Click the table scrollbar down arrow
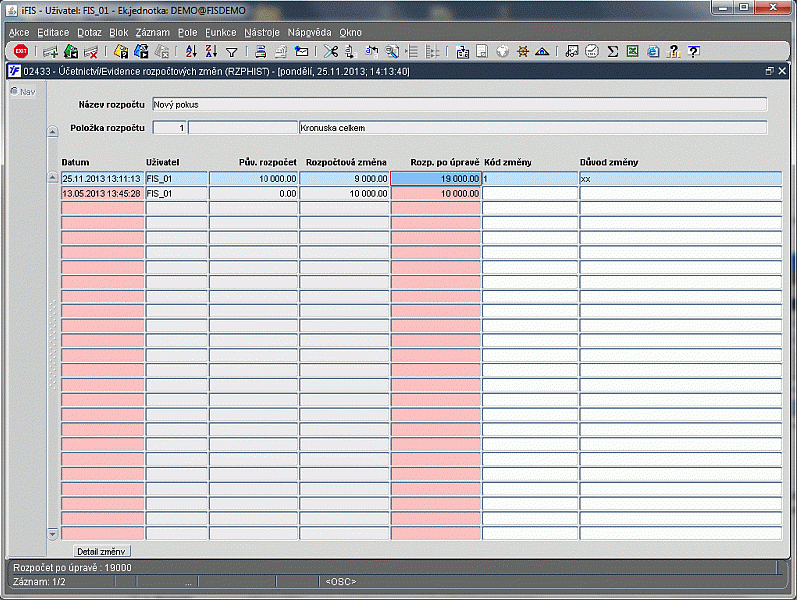This screenshot has height=600, width=797. 53,535
